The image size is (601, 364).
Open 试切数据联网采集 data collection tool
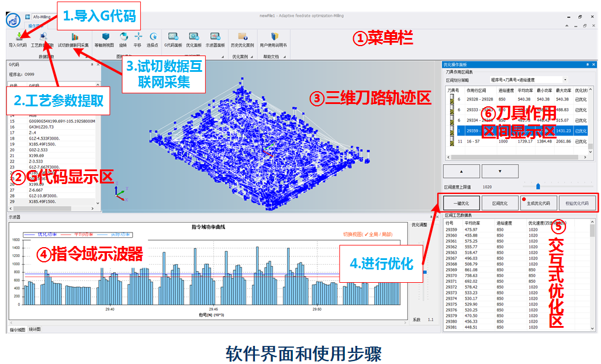tap(73, 39)
